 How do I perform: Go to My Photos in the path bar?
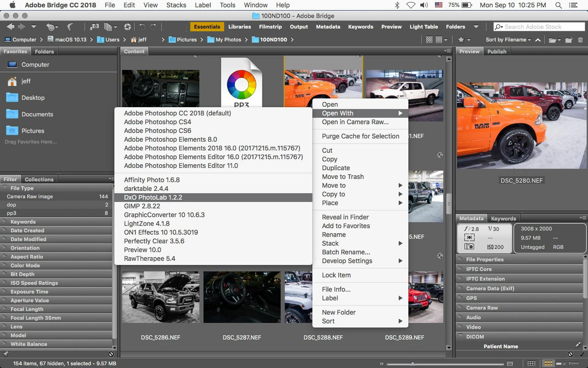click(x=224, y=40)
